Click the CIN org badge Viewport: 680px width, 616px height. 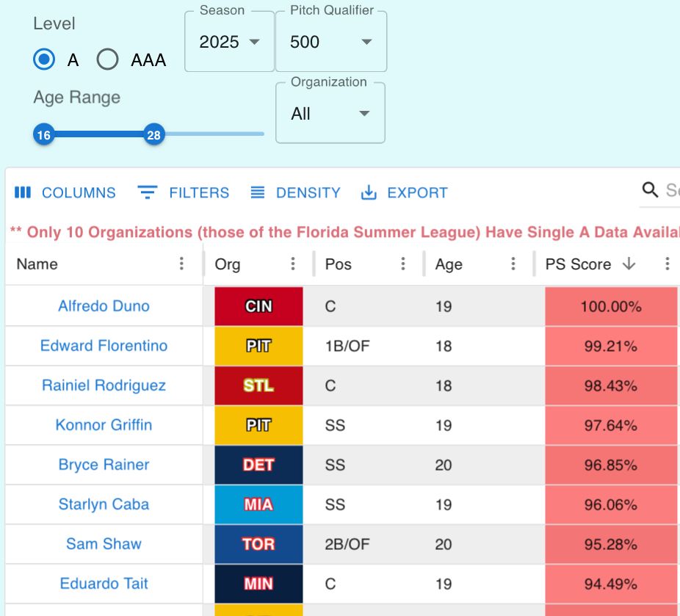[258, 306]
